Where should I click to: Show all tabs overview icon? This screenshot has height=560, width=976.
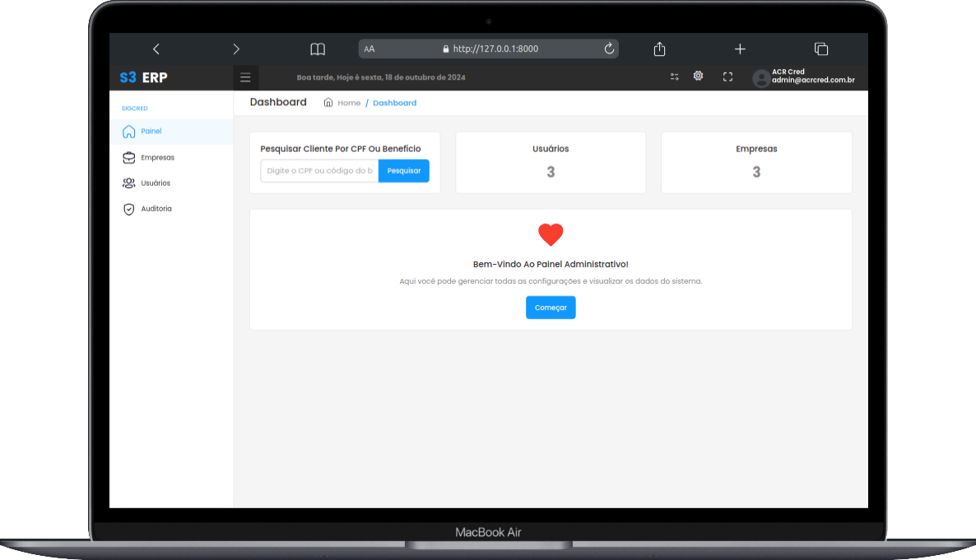tap(821, 49)
